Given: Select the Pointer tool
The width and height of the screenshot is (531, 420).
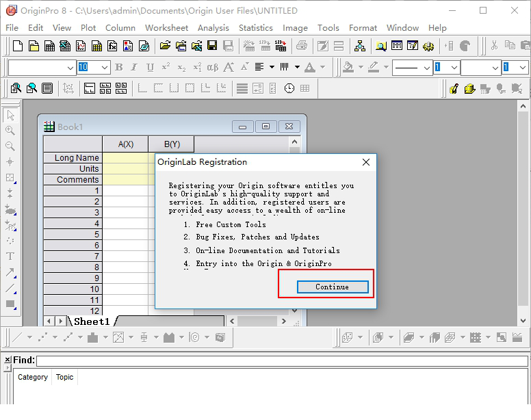Looking at the screenshot, I should click(10, 115).
